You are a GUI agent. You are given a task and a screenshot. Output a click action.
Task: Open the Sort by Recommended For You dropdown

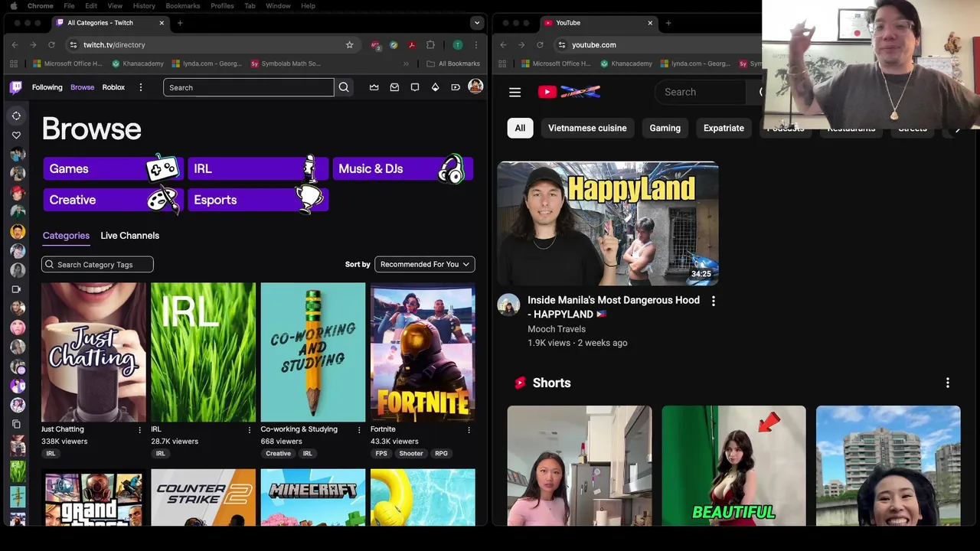(425, 264)
